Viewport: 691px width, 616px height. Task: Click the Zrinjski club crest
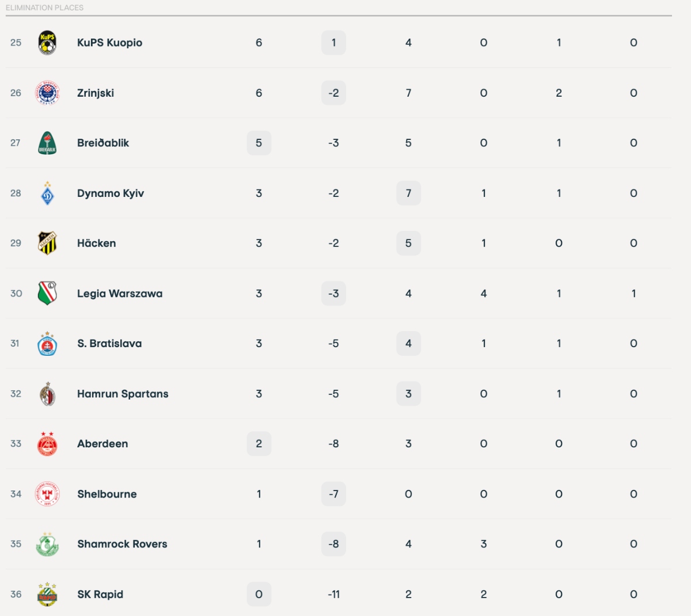48,92
